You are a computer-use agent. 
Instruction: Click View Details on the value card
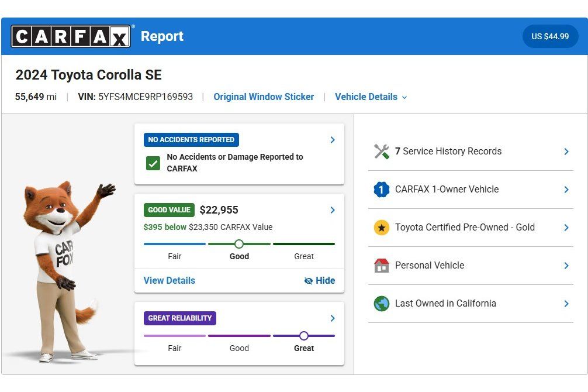[170, 280]
